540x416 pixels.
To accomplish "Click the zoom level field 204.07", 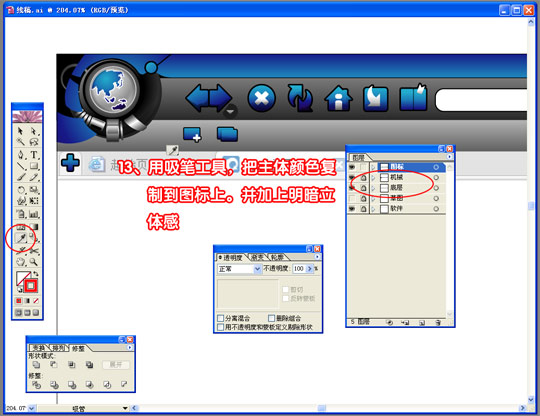I will pyautogui.click(x=16, y=408).
